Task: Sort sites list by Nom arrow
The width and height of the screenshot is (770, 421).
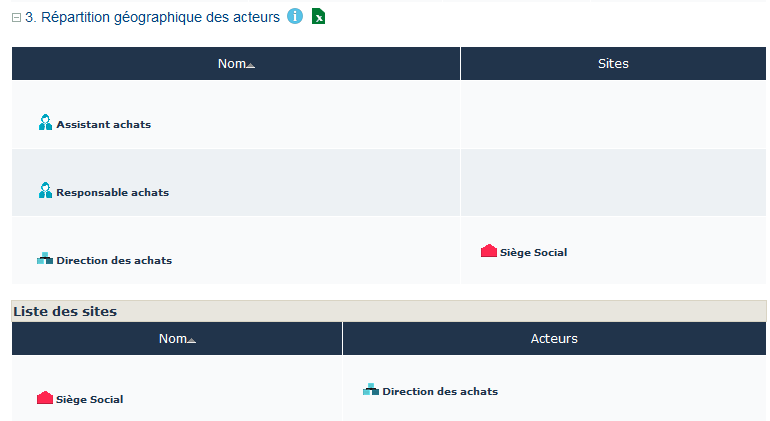Action: tap(191, 340)
